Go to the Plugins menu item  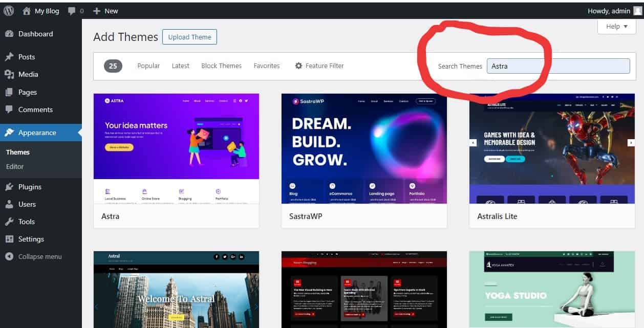point(41,187)
